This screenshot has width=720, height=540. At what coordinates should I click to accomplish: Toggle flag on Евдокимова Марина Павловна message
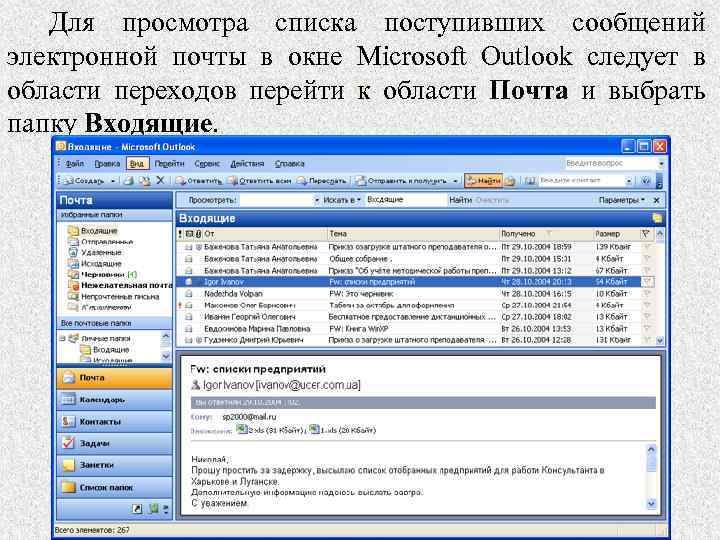[647, 329]
